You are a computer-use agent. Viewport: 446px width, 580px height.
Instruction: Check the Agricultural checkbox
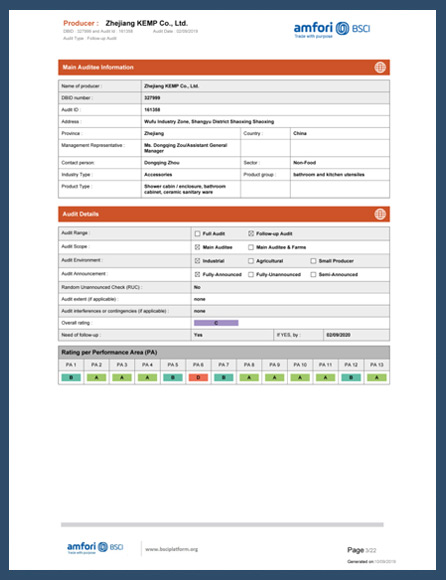[x=251, y=261]
